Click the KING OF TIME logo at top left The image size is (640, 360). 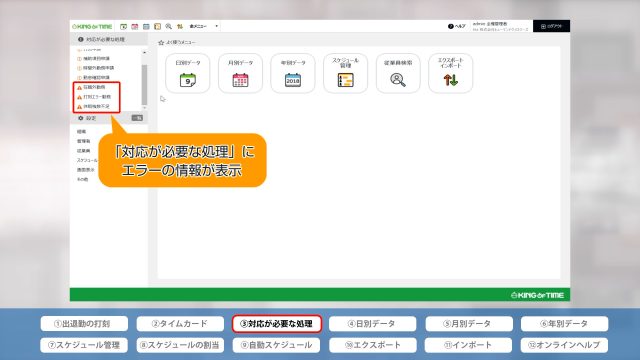click(x=92, y=27)
